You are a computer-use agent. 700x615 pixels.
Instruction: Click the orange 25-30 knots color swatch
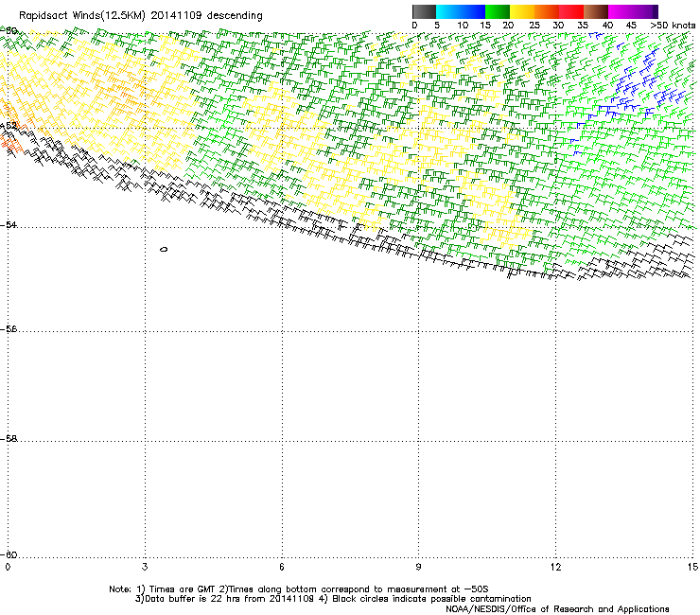tap(547, 11)
